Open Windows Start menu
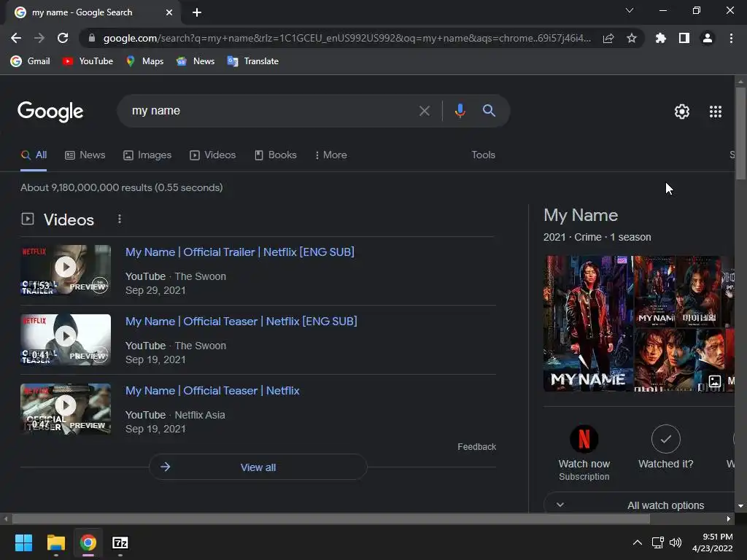The width and height of the screenshot is (747, 560). click(x=23, y=542)
